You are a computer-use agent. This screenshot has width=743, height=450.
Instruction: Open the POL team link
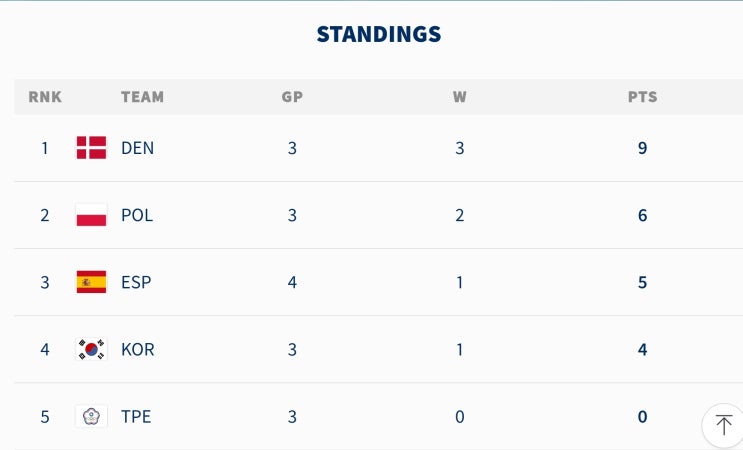[137, 216]
